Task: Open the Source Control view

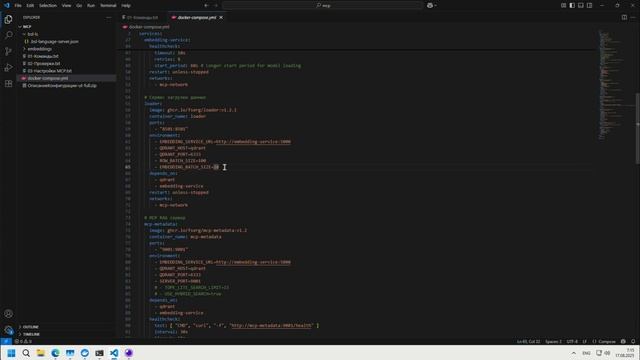Action: (x=9, y=51)
